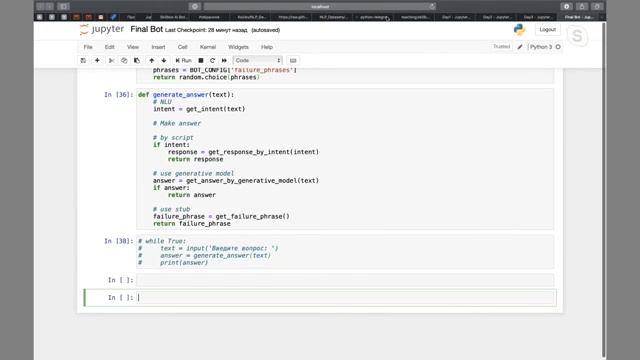Open the Edit menu
The height and width of the screenshot is (360, 640).
109,47
